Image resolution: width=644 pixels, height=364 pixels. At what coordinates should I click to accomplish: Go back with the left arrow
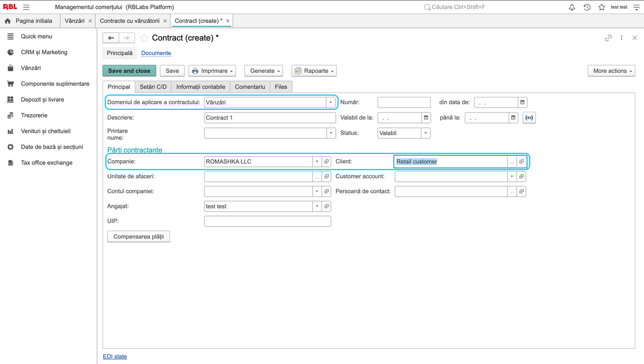click(x=111, y=38)
